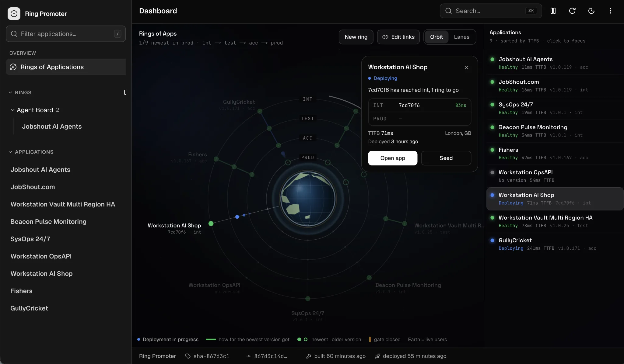Click the sha-867d3c1 tag icon
The height and width of the screenshot is (364, 624).
[x=188, y=356]
